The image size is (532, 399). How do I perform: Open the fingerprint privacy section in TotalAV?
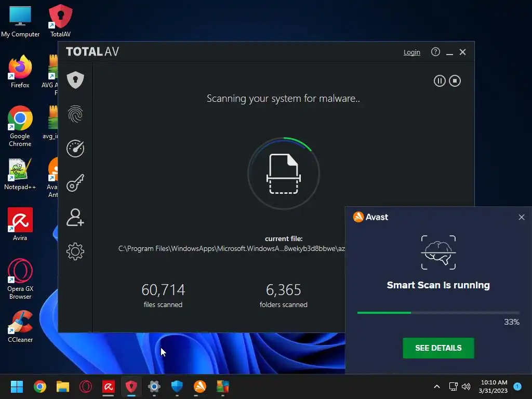coord(75,114)
